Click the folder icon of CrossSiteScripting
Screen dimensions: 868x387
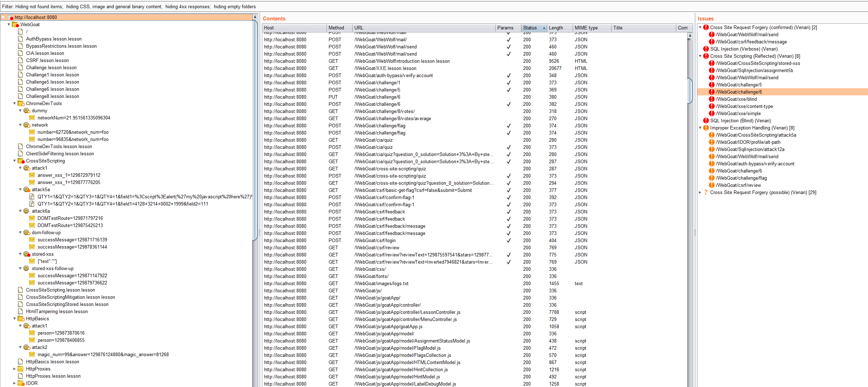[x=21, y=161]
